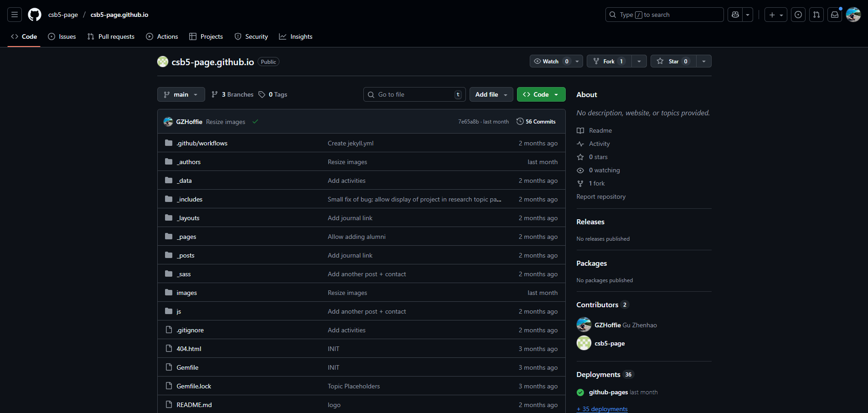
Task: Open the green Code dropdown
Action: coord(541,94)
